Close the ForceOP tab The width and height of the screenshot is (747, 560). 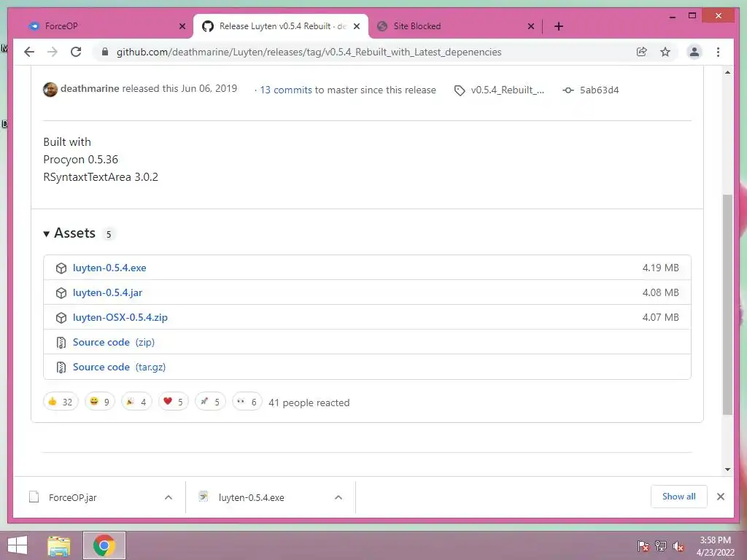(182, 26)
